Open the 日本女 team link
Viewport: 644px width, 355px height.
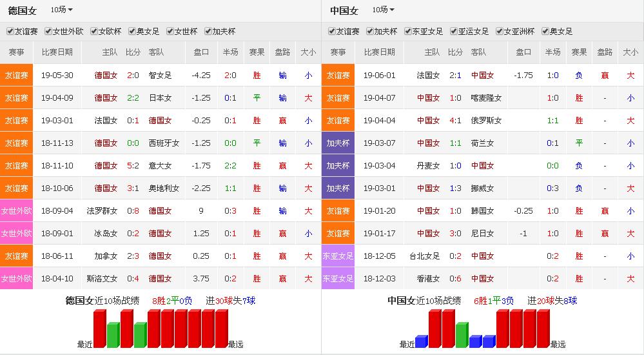(x=160, y=98)
